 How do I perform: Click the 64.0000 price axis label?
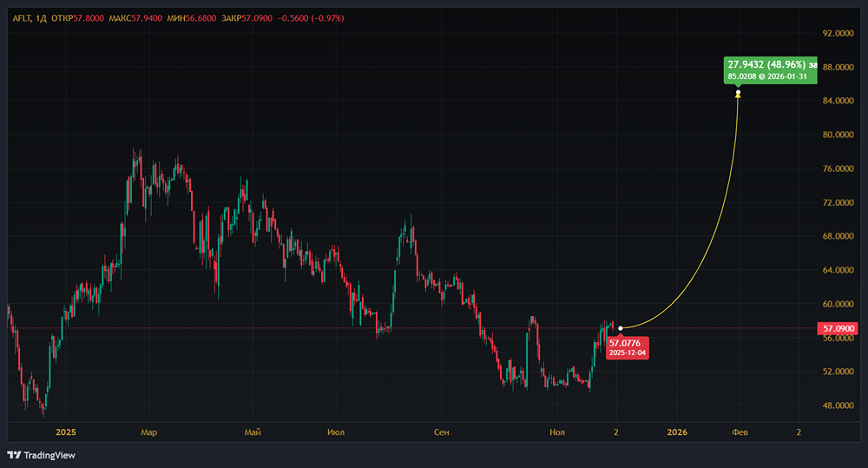[x=838, y=270]
